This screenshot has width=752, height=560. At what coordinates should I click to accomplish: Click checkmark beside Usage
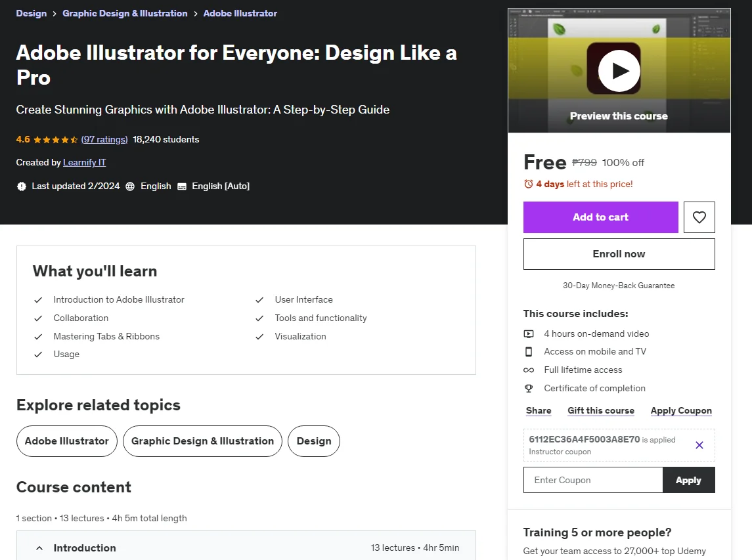pyautogui.click(x=38, y=355)
